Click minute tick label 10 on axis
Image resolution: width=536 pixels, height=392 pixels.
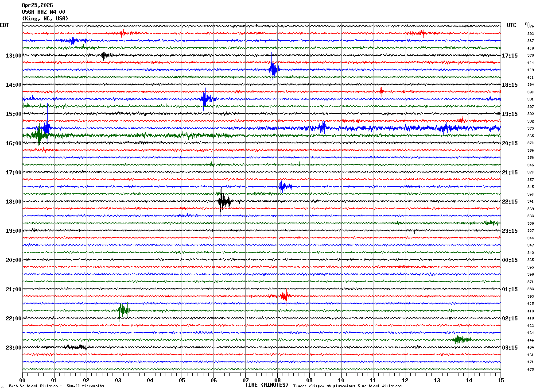pos(341,380)
